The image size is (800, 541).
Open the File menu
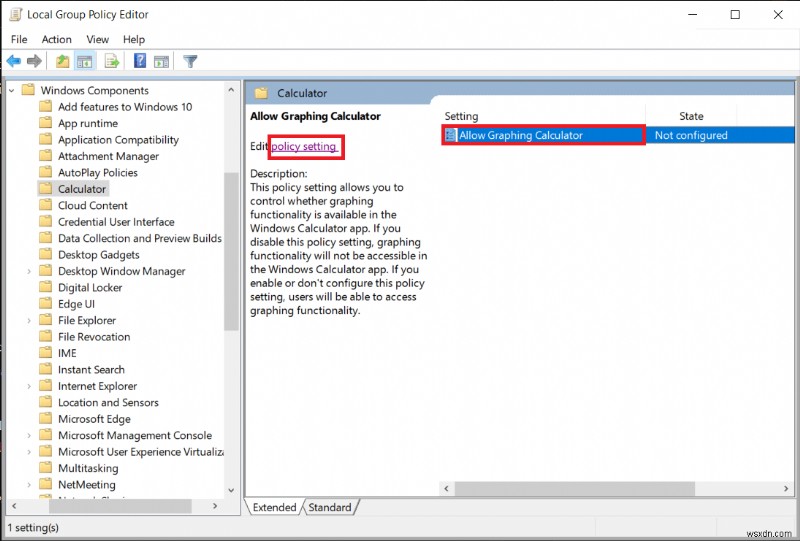(19, 39)
